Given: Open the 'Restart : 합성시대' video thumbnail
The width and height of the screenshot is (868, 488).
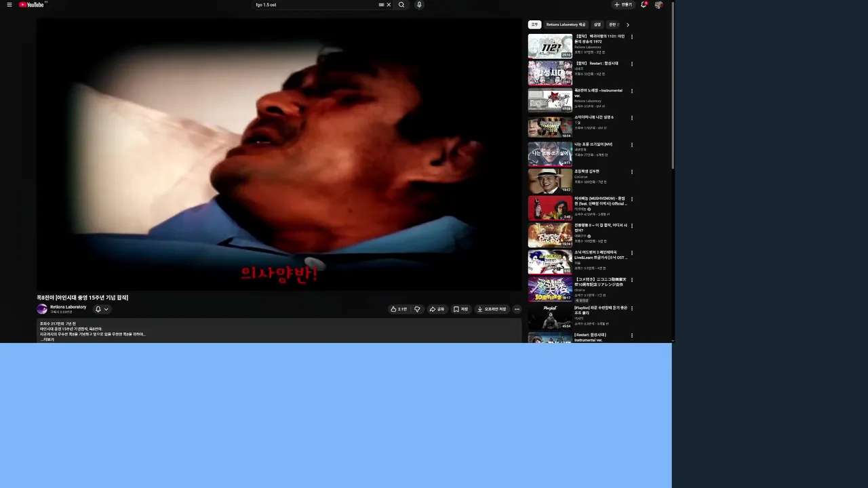Looking at the screenshot, I should pyautogui.click(x=550, y=73).
